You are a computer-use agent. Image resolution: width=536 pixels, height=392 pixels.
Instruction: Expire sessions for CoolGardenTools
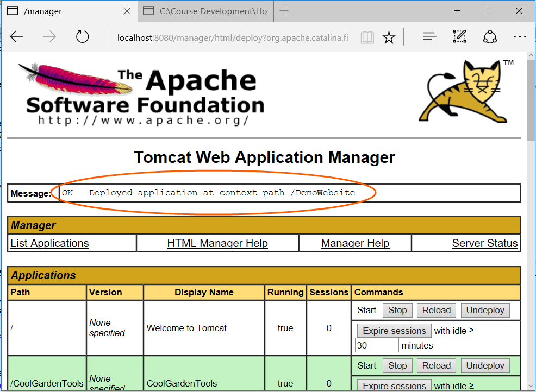tap(394, 385)
